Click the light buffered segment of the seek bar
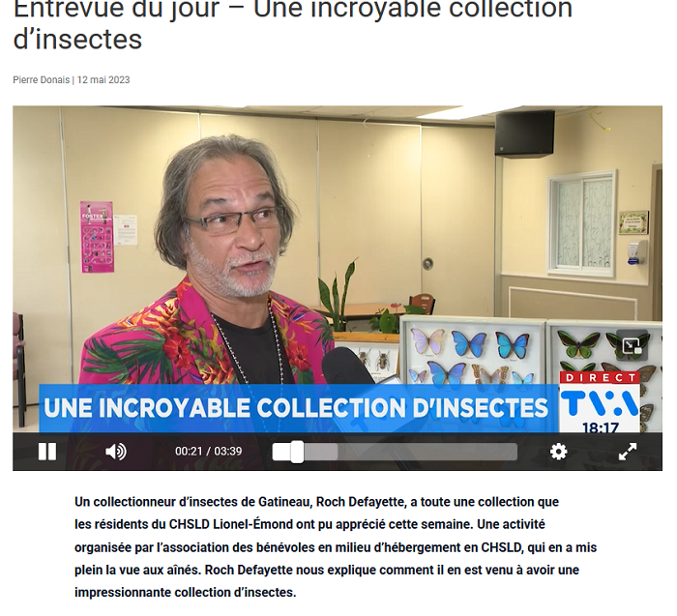The width and height of the screenshot is (677, 616). click(320, 452)
